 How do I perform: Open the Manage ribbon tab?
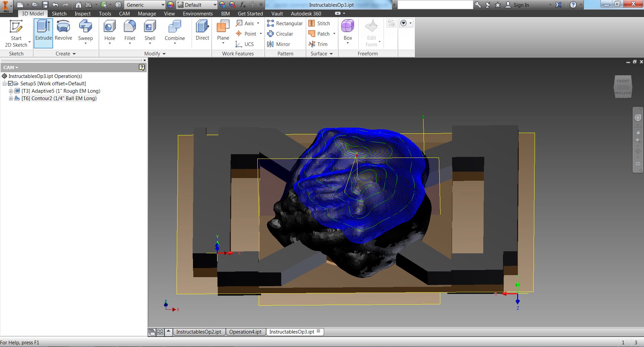[147, 13]
